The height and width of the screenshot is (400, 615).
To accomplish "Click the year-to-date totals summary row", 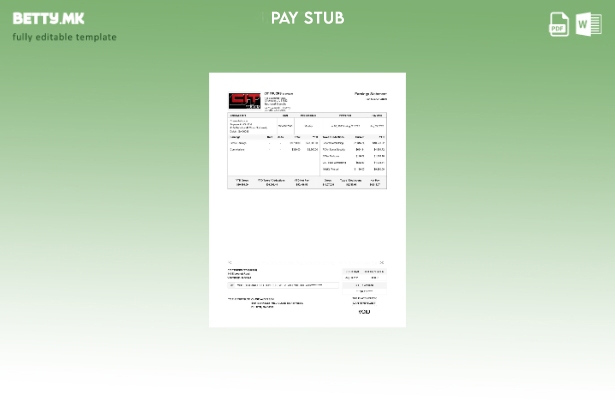I will coord(307,183).
